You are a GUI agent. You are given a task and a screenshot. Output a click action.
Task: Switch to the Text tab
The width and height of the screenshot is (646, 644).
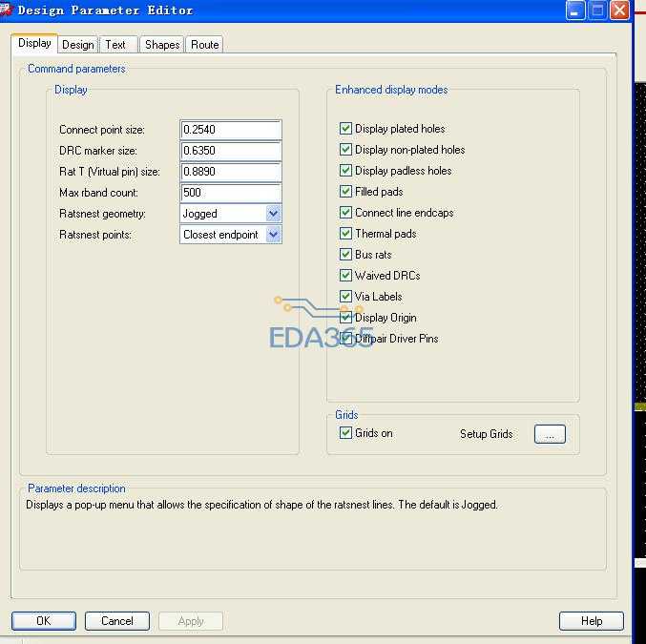(x=118, y=45)
